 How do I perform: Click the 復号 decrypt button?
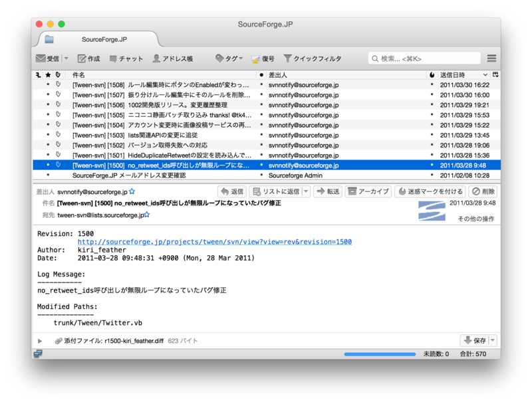pos(263,58)
